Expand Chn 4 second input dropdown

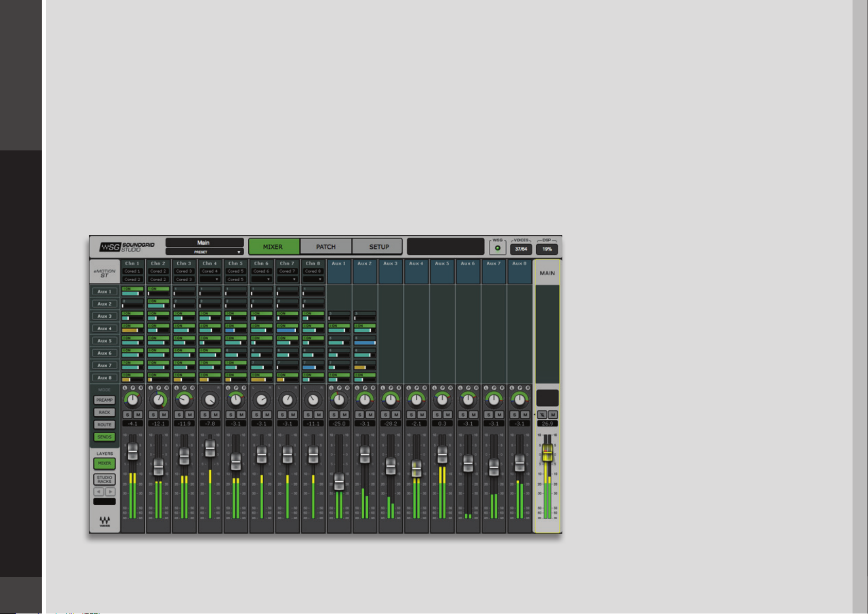click(x=210, y=279)
